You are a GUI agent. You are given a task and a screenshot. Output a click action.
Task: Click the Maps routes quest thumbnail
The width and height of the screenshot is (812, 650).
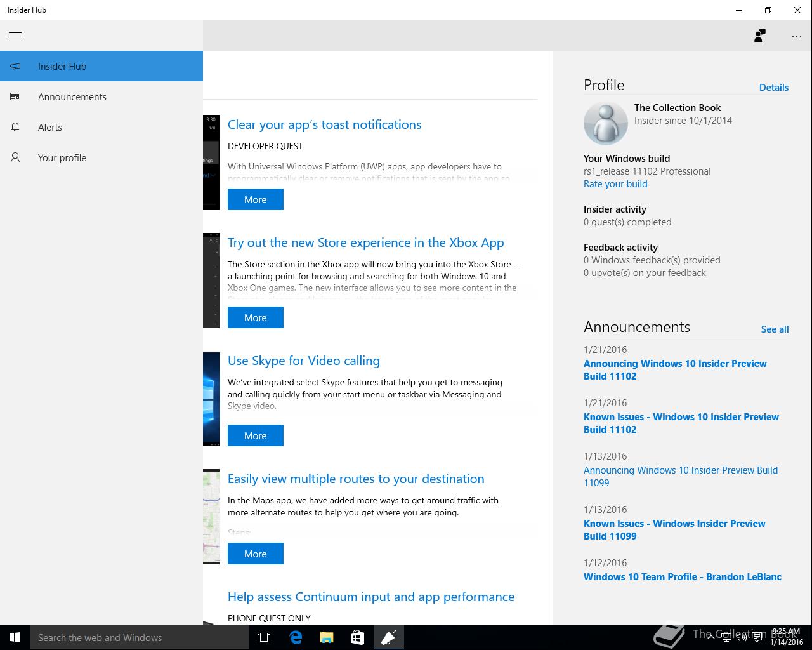pos(211,517)
